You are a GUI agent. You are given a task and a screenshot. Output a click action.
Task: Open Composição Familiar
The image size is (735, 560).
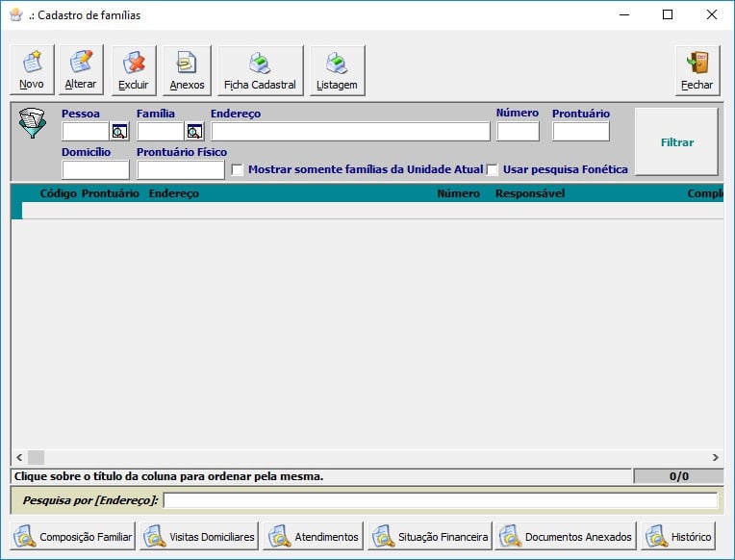pos(73,537)
